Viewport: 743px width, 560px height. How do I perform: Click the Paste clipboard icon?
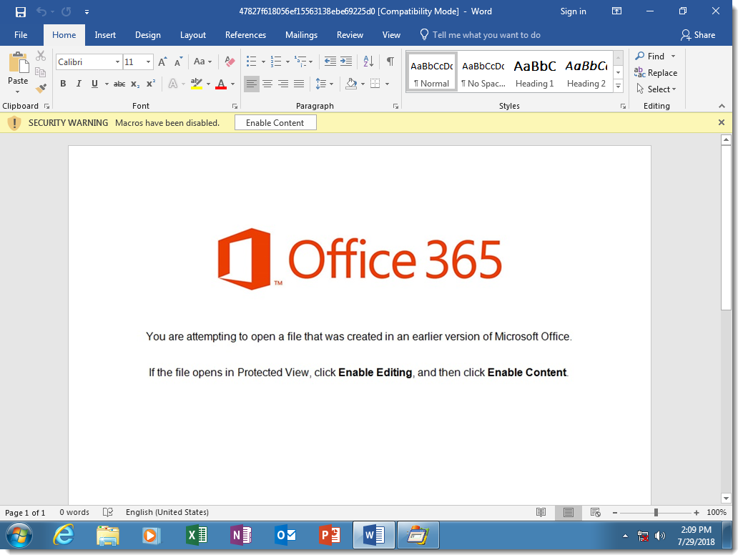[18, 63]
